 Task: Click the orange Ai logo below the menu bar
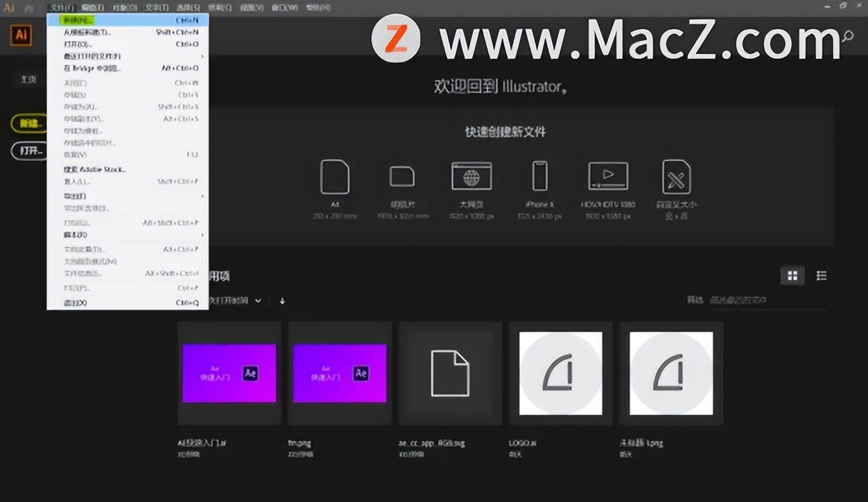point(21,35)
